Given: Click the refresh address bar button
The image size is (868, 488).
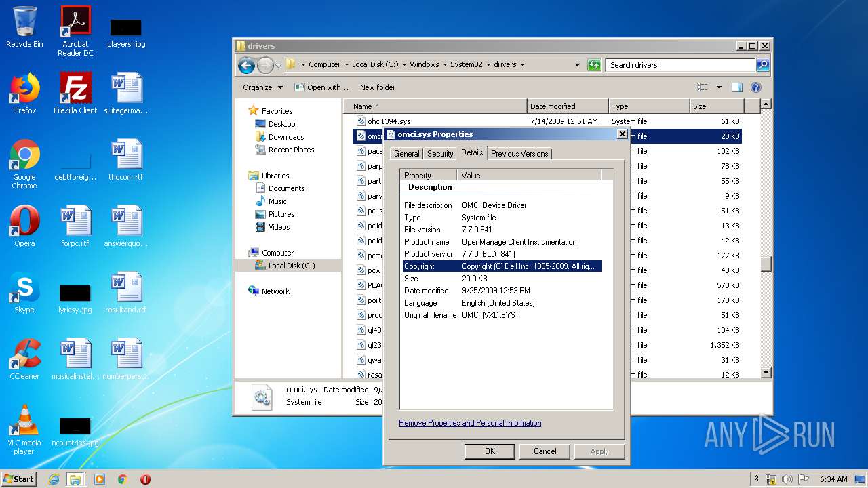Looking at the screenshot, I should pos(594,65).
